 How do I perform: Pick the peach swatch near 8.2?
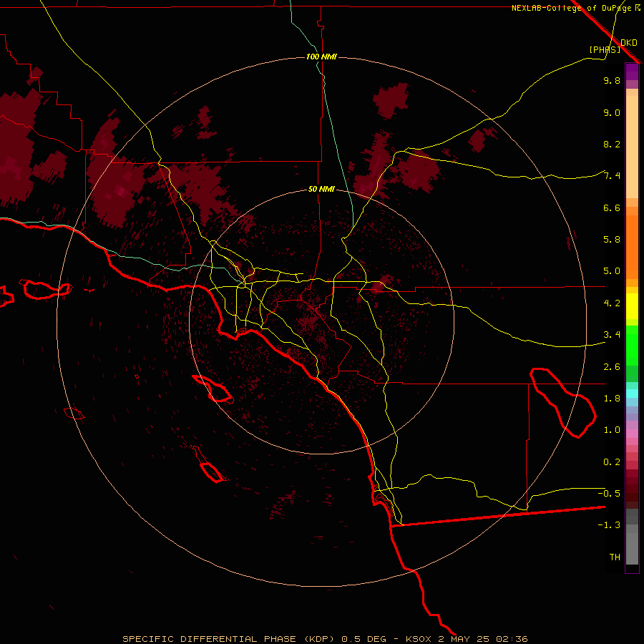pyautogui.click(x=632, y=146)
